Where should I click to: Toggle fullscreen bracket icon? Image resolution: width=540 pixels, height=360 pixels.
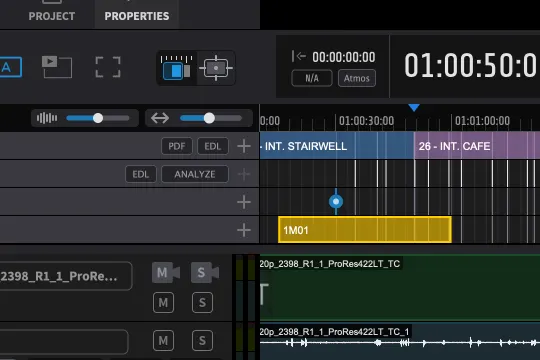108,67
